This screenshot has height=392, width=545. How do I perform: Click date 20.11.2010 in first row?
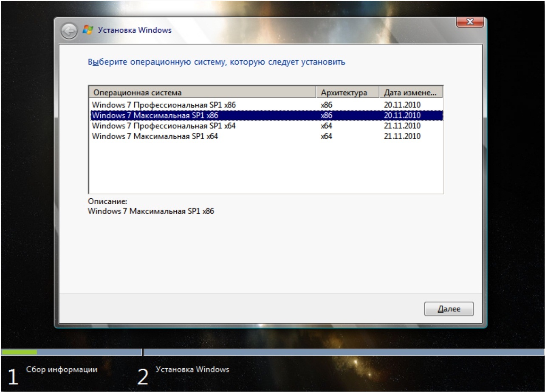pyautogui.click(x=402, y=104)
